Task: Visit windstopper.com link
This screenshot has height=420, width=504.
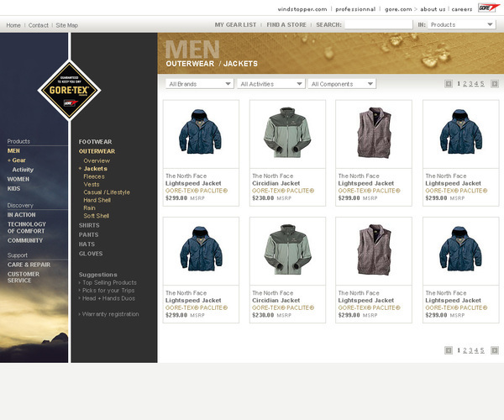Action: click(x=302, y=9)
